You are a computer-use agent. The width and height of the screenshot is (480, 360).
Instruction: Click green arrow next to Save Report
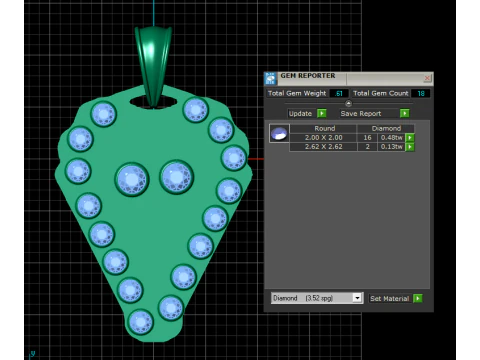(x=405, y=114)
